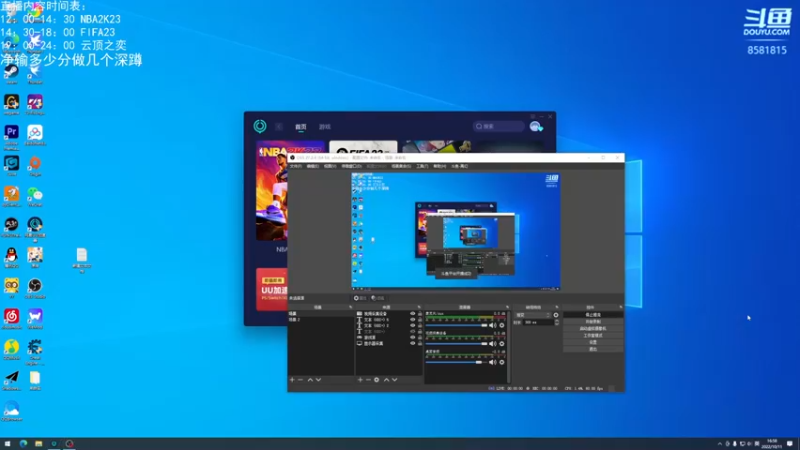This screenshot has width=800, height=450.
Task: Open 工具 menu in OBS
Action: (422, 166)
